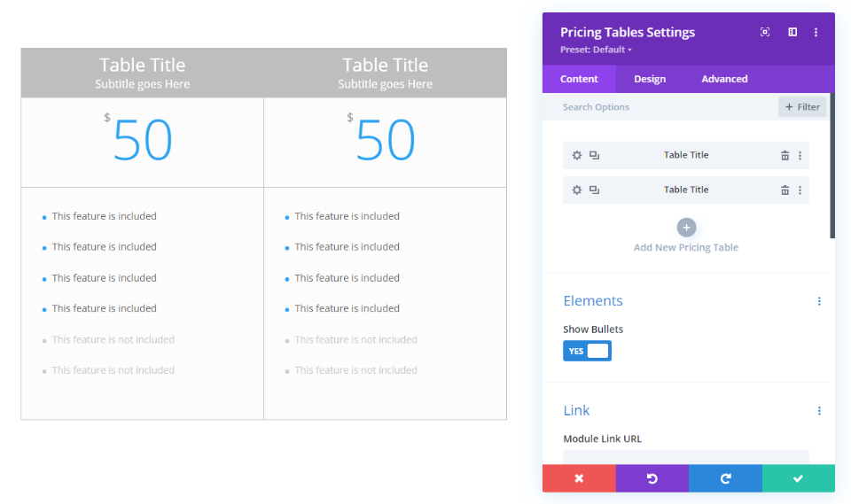Open settings gear of second Table Title item
Image resolution: width=851 pixels, height=504 pixels.
577,190
